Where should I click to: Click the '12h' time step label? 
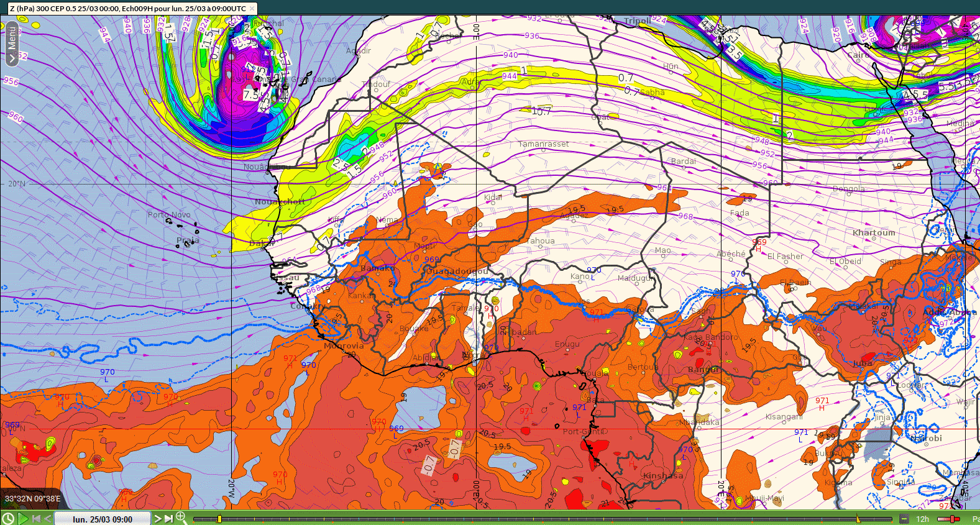[x=922, y=519]
